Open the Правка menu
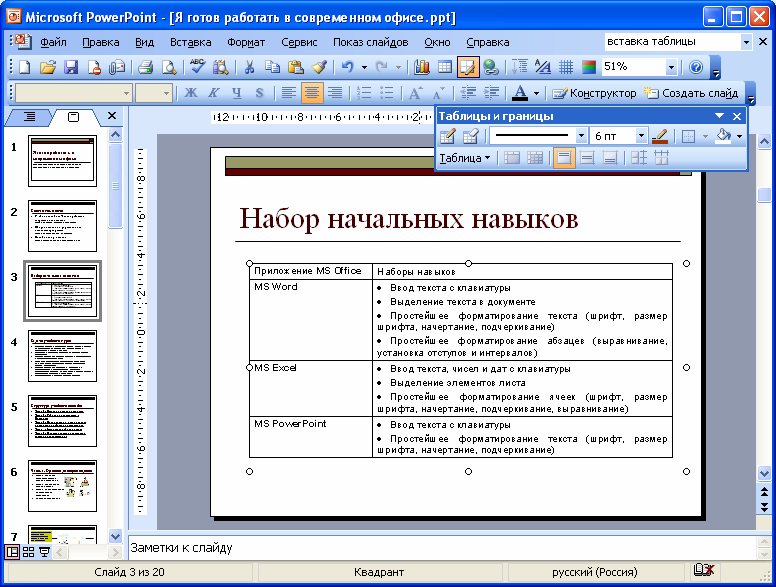Viewport: 776px width, 587px height. [x=100, y=43]
